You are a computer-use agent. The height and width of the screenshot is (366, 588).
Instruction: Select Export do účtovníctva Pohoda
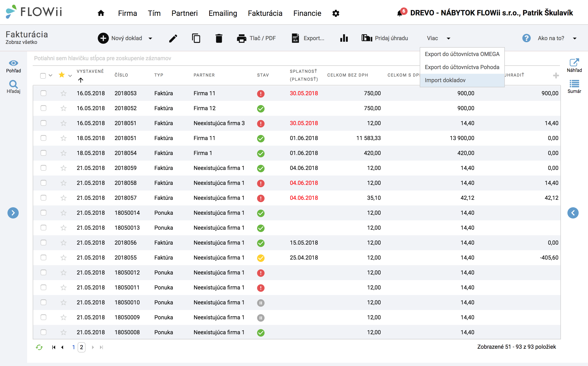pos(462,67)
